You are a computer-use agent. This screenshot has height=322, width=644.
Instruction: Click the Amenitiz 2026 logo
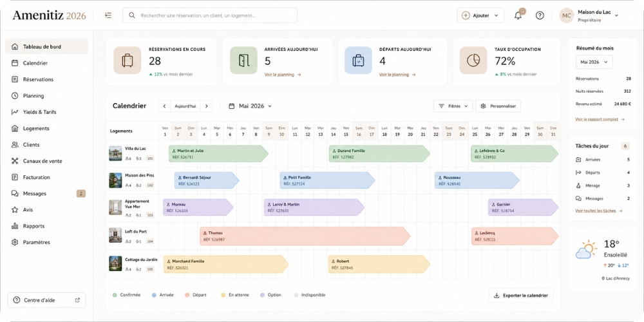[x=49, y=15]
